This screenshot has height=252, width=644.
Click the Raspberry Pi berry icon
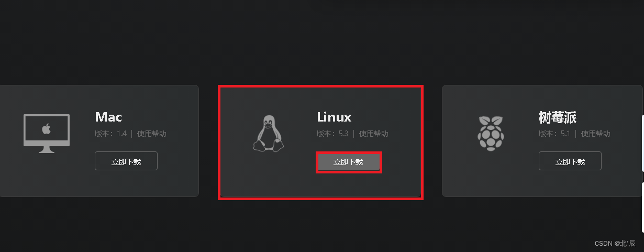(491, 132)
